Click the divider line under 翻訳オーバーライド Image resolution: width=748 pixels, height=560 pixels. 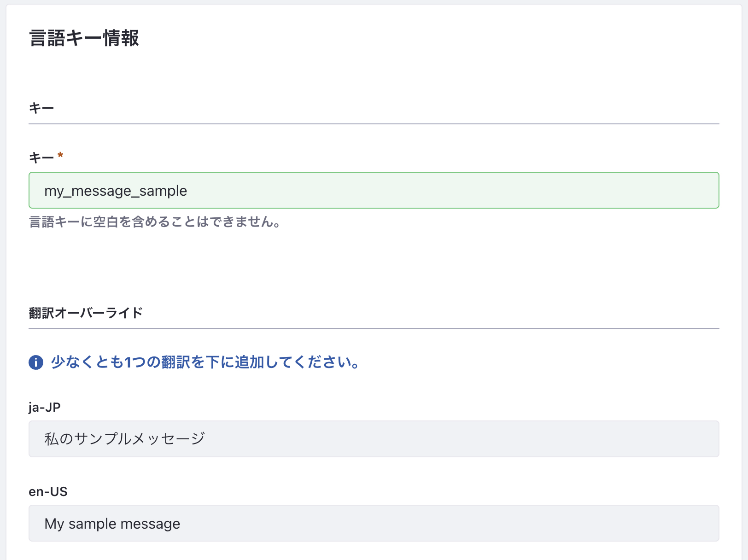tap(373, 328)
